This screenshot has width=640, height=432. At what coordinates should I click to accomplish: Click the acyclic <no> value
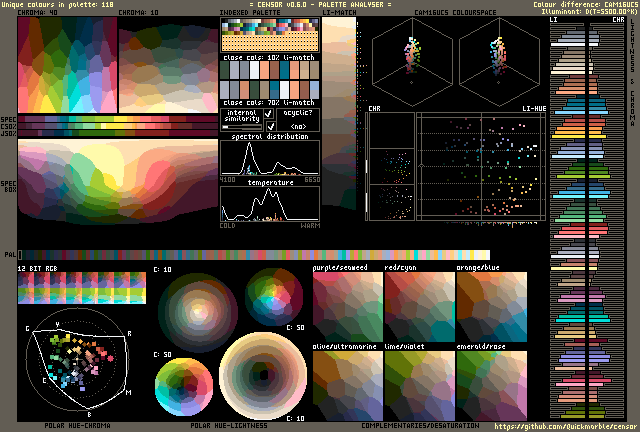298,127
